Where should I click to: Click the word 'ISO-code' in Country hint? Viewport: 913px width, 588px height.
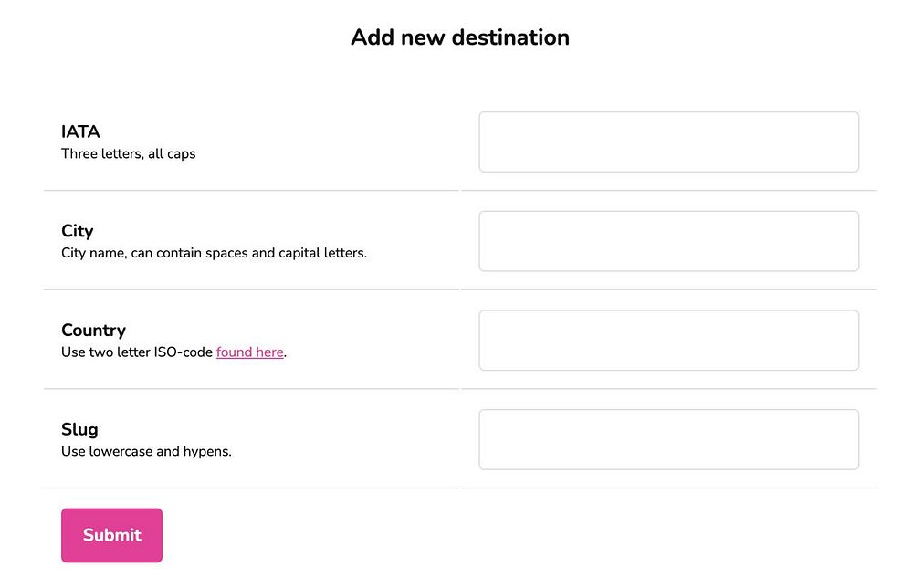pos(184,352)
